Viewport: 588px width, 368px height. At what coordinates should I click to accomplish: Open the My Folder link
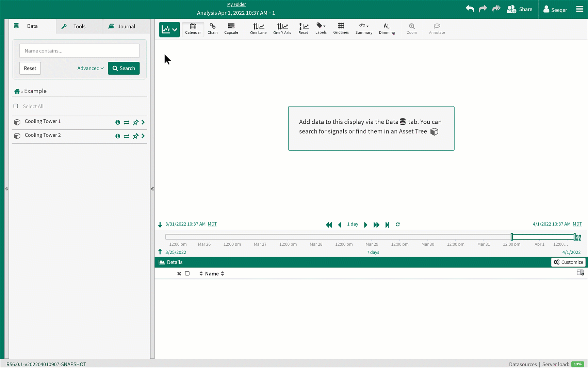coord(236,4)
